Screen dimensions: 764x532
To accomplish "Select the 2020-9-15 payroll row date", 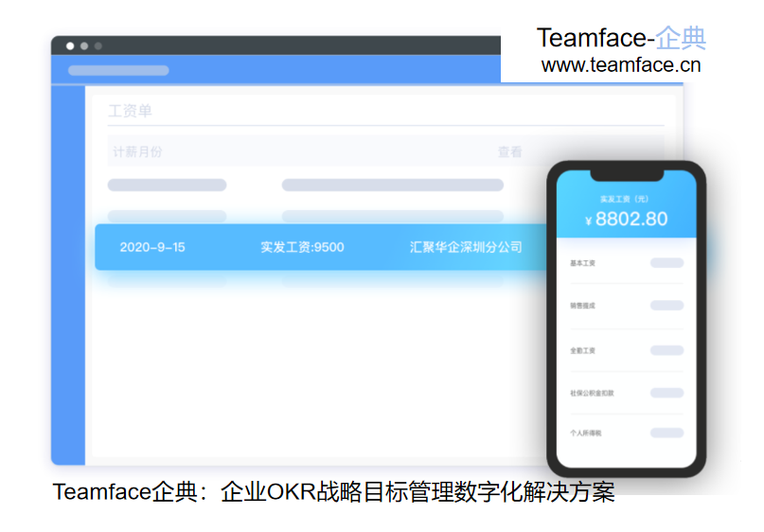I will (x=152, y=247).
